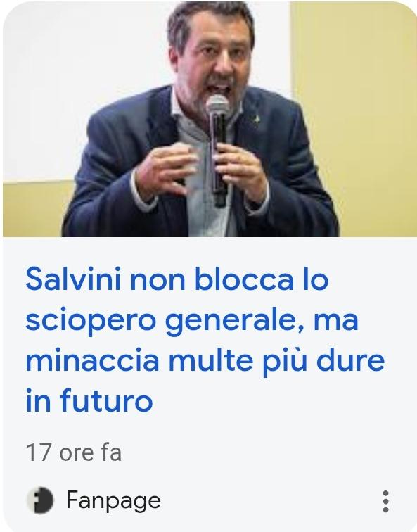The width and height of the screenshot is (417, 532).
Task: Select the '17 ore fa' timestamp
Action: click(x=74, y=452)
